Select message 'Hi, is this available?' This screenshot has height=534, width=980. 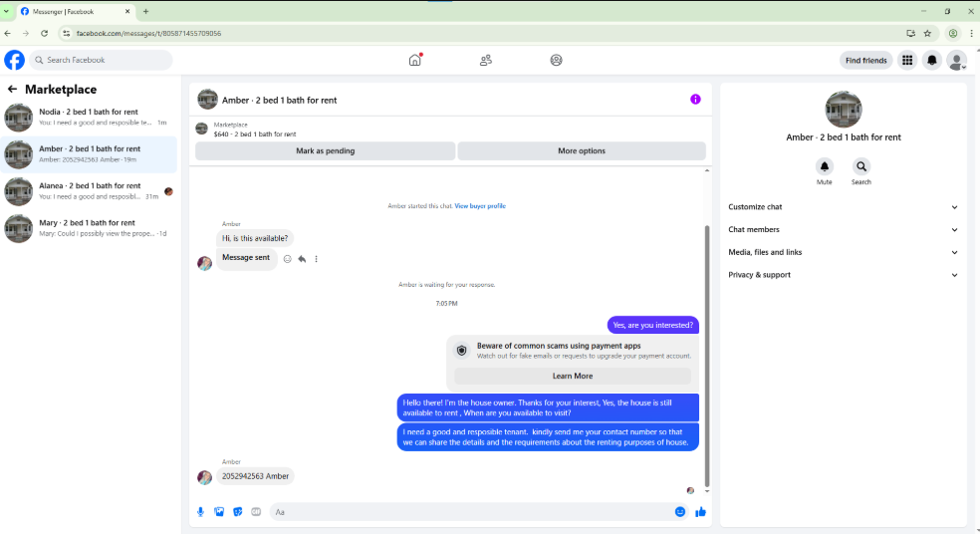tap(255, 238)
